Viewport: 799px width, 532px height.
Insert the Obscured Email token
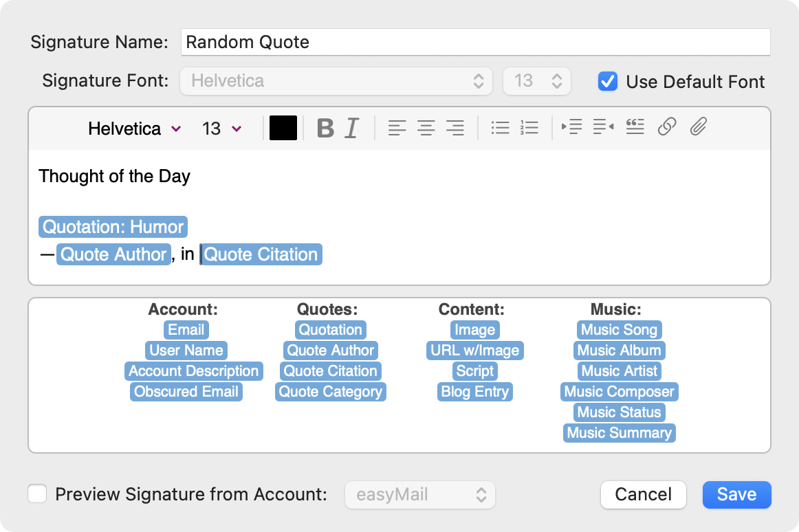click(x=186, y=392)
